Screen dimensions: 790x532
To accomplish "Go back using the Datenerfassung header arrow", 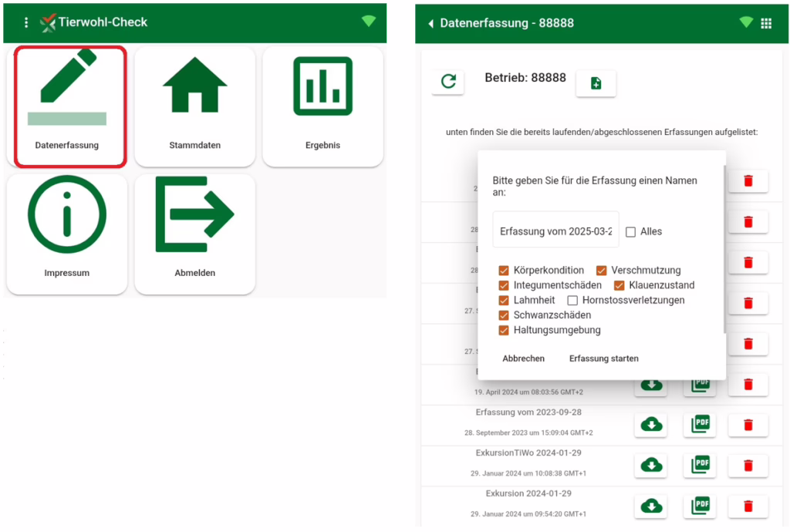I will click(x=430, y=24).
